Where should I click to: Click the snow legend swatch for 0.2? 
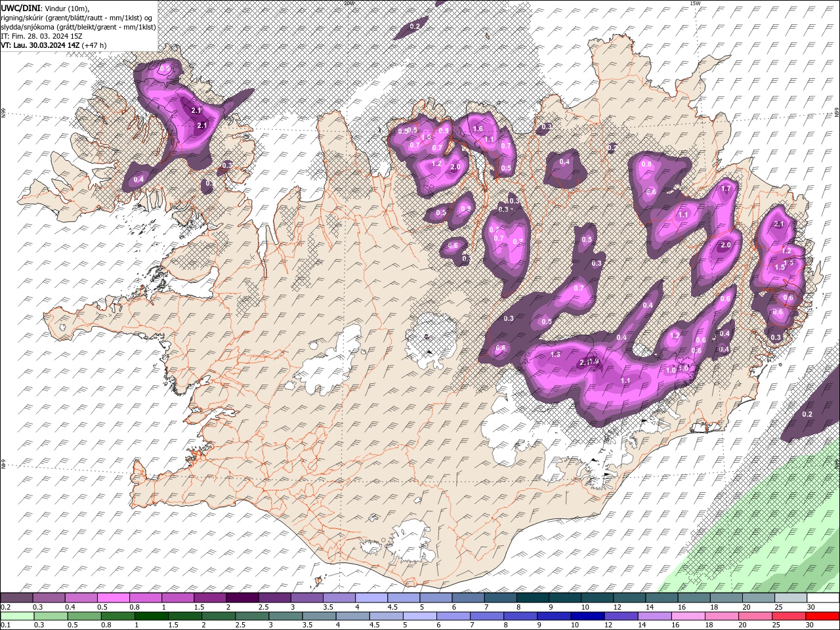(16, 598)
